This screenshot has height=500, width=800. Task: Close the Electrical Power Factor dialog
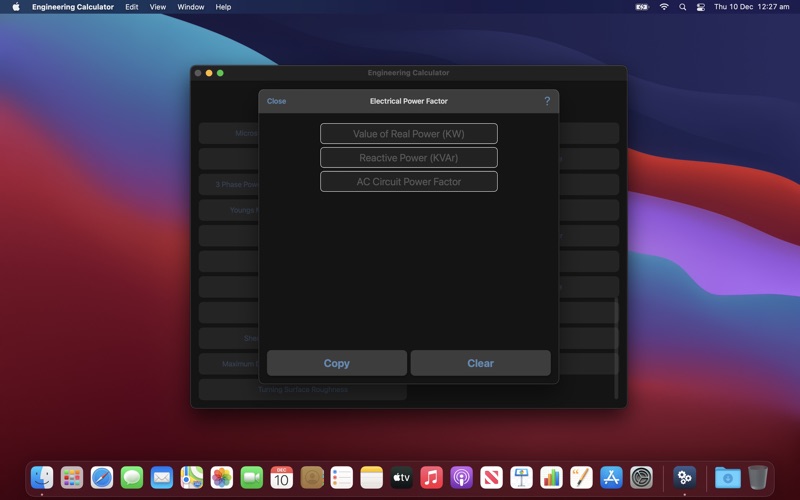coord(276,101)
